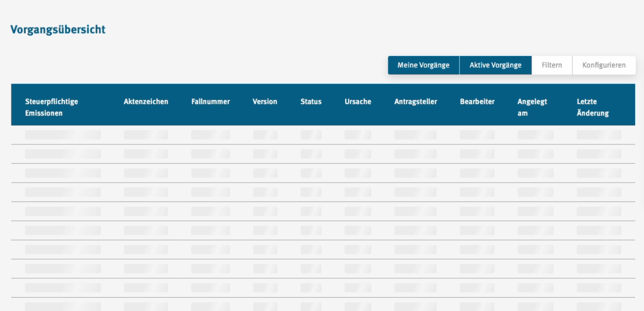Sort by Steuerpflichtige Emissionen column header
Screen dimensions: 644x311
coord(51,107)
